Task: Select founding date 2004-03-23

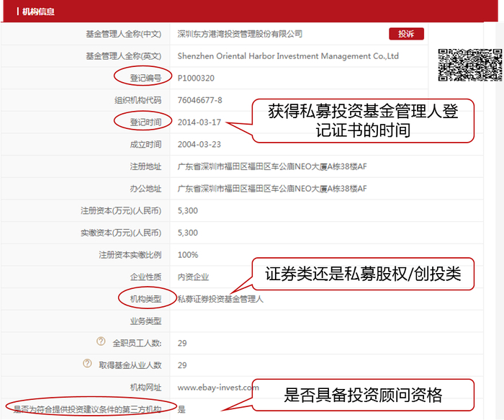Action: pos(199,145)
